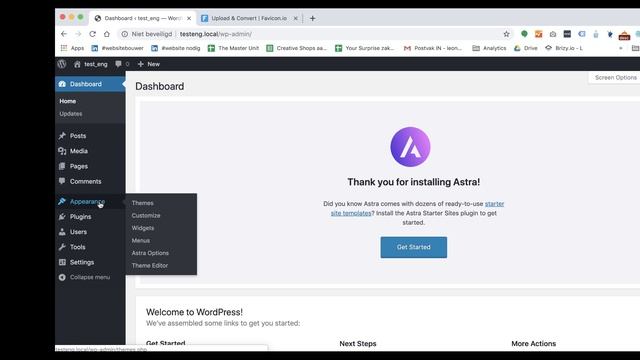Switch to Upload & Convert Favicon.io tab
Viewport: 640px width, 360px height.
249,18
